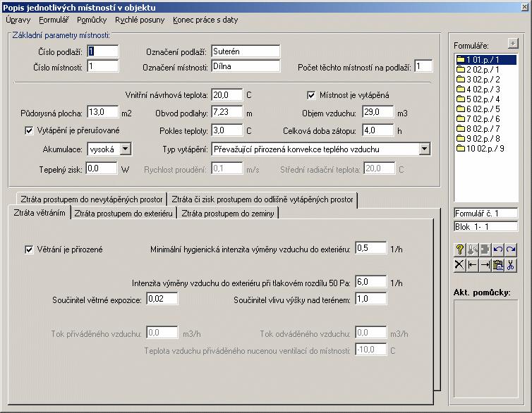The width and height of the screenshot is (532, 413).
Task: Toggle Větrání je přirozené checkbox
Action: click(x=29, y=249)
